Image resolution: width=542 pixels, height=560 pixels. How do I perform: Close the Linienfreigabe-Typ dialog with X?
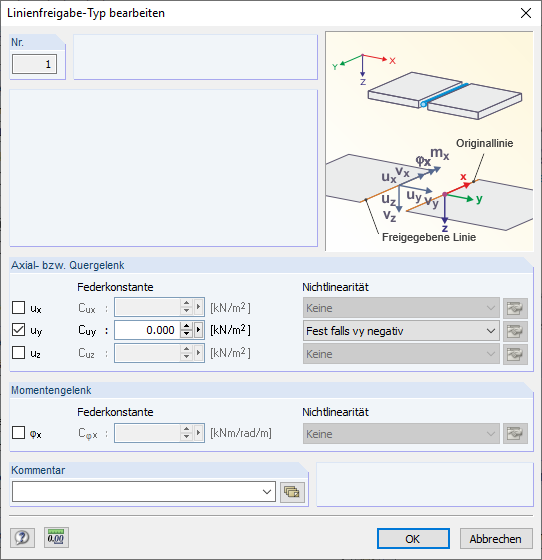pyautogui.click(x=526, y=13)
